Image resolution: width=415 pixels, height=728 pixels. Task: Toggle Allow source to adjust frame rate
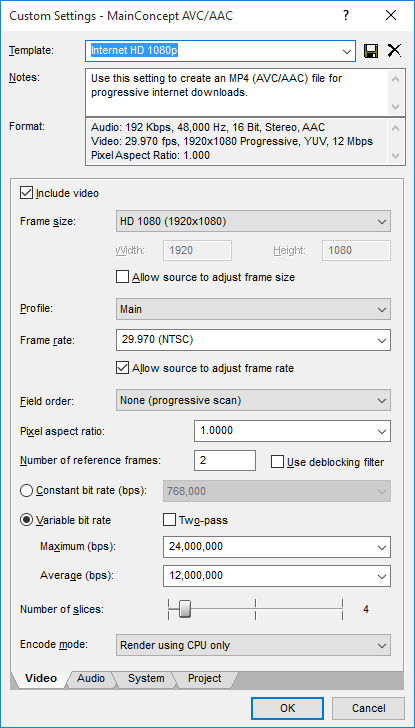(x=122, y=368)
